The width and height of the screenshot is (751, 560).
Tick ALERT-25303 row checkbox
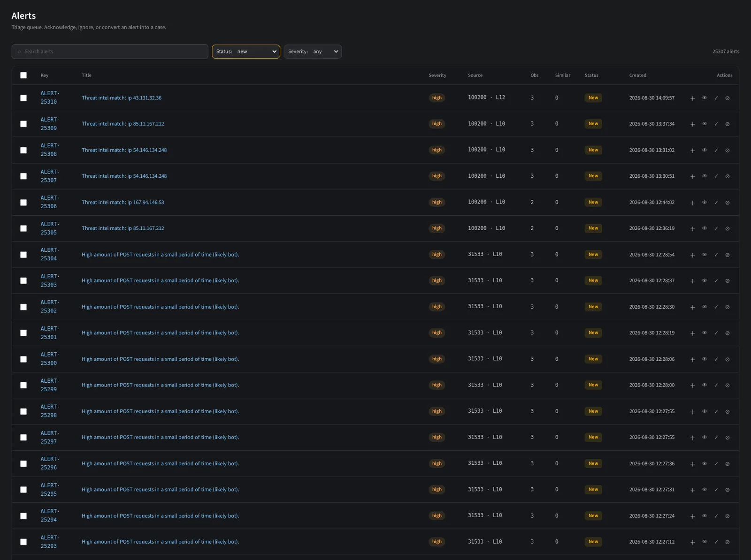coord(23,280)
